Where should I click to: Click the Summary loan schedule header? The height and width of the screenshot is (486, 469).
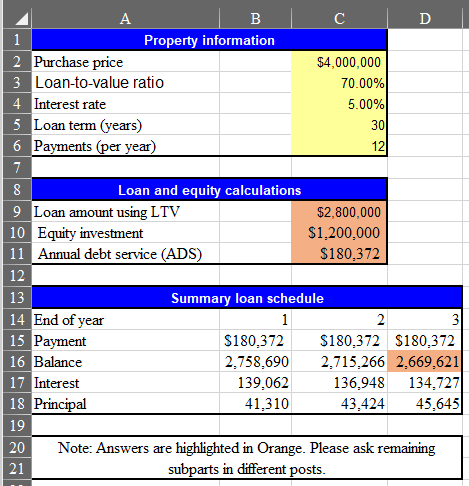[247, 298]
